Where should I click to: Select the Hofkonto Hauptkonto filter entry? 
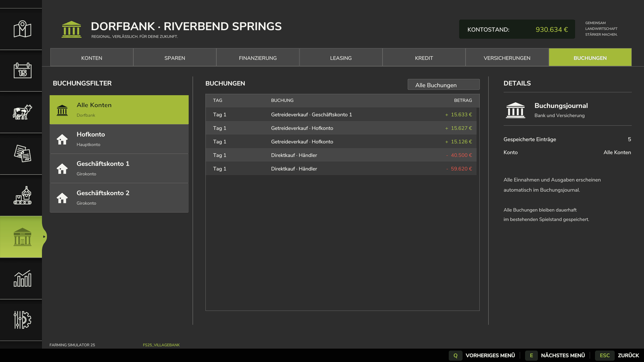pos(119,139)
